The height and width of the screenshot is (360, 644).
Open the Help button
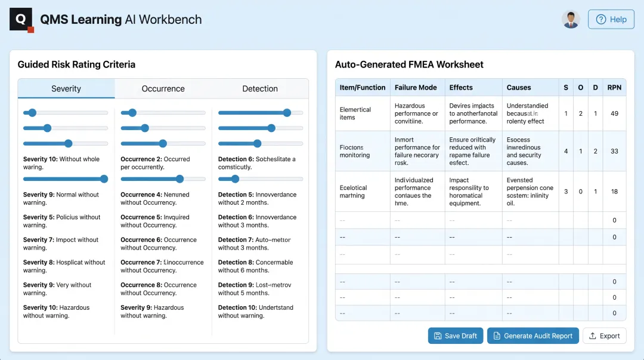[x=611, y=19]
